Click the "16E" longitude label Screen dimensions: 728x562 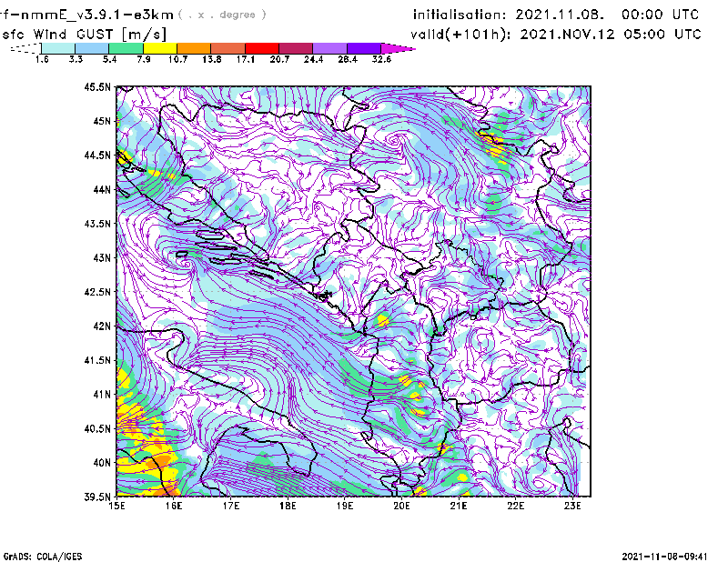(x=173, y=506)
